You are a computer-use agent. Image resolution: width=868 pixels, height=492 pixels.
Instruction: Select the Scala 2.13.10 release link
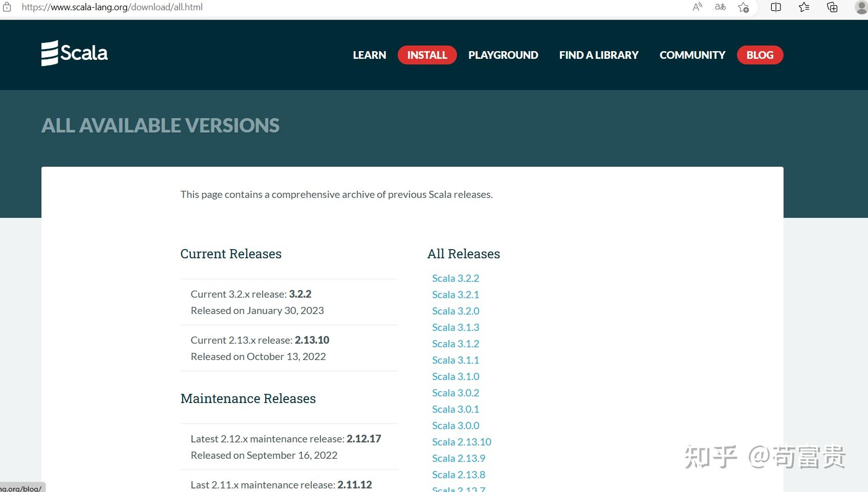click(462, 442)
